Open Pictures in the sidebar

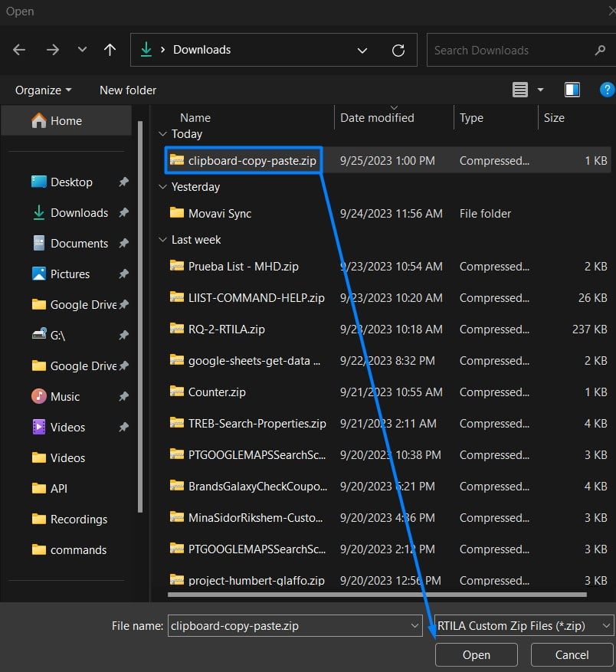coord(70,274)
